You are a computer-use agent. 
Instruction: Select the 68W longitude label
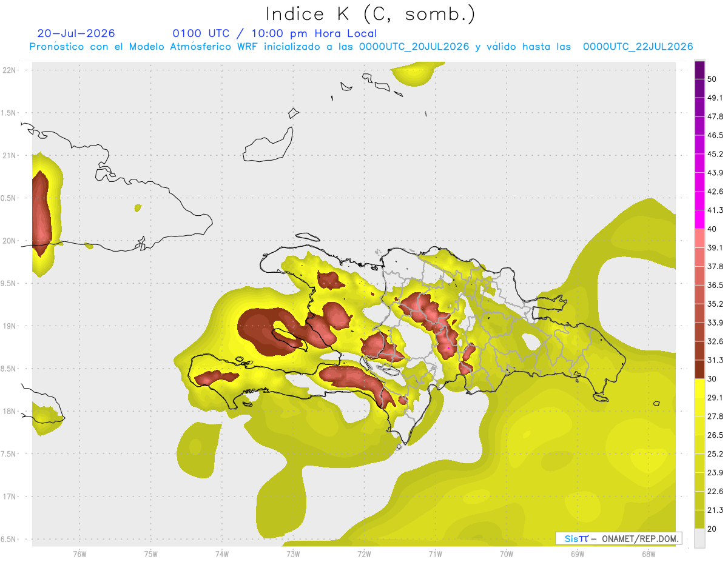coord(649,554)
